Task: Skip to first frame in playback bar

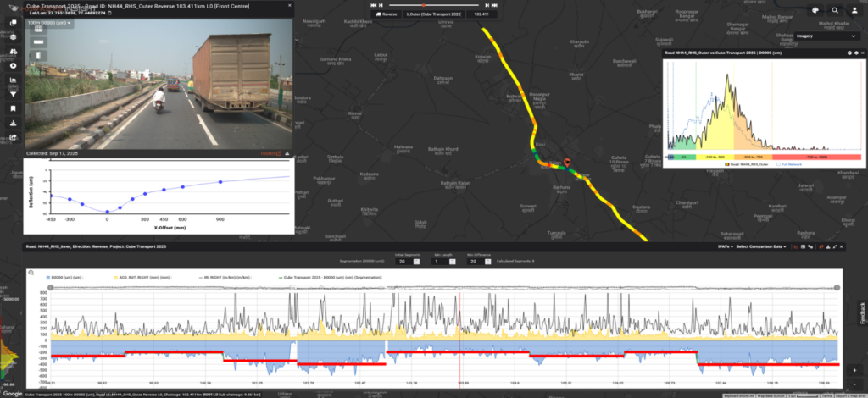Action: click(x=373, y=4)
